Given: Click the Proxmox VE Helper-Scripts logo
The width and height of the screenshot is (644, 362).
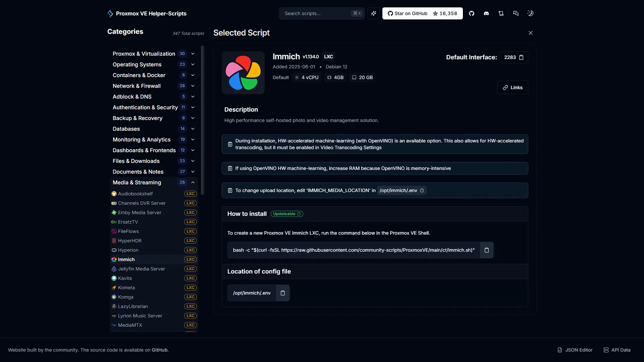Looking at the screenshot, I should click(147, 13).
